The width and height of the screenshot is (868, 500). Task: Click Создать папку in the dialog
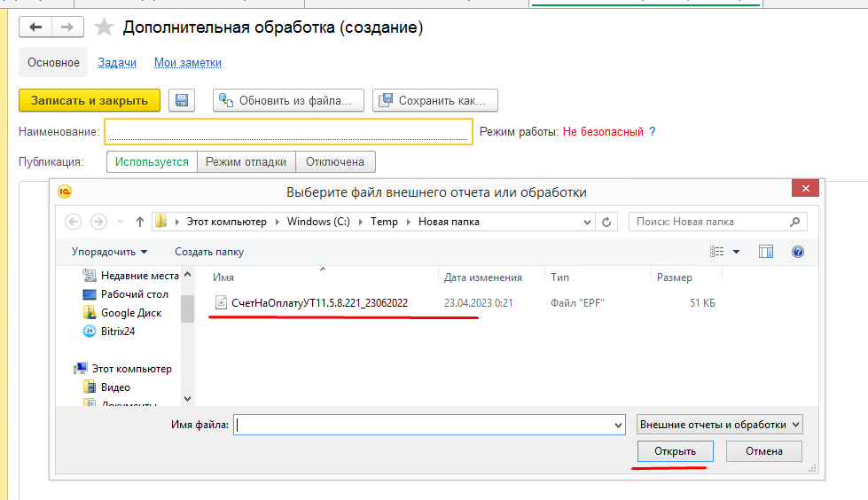tap(209, 252)
